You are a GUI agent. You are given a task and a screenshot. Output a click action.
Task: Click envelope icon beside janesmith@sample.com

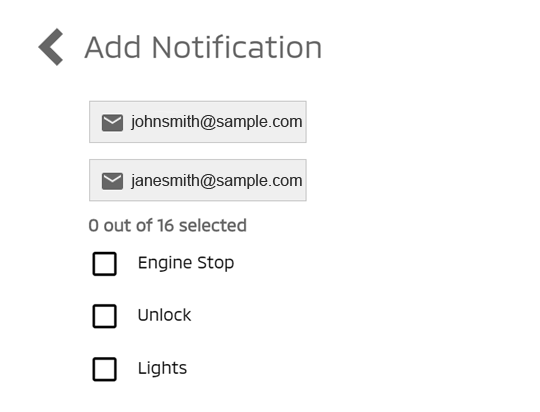click(112, 181)
